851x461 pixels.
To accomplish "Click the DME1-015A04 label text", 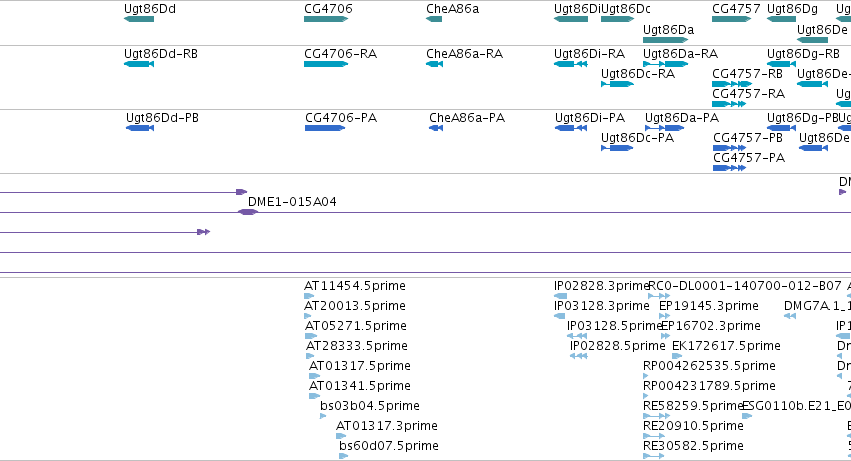I will (292, 201).
